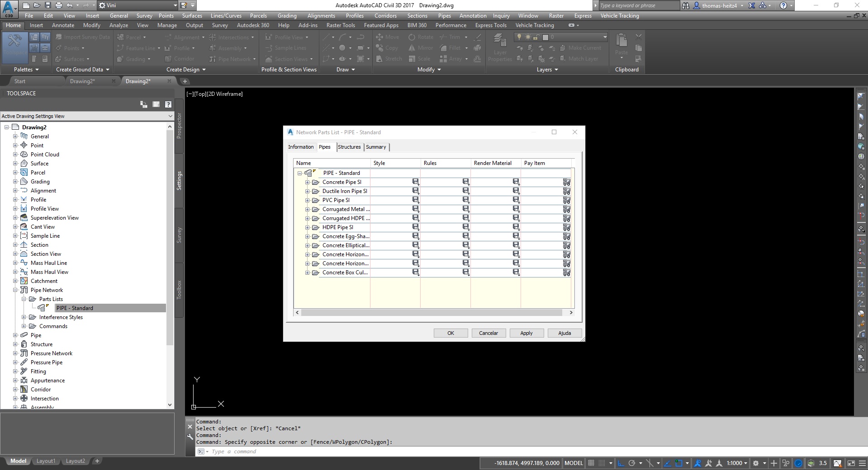Viewport: 868px width, 470px height.
Task: Toggle object snap tracking in status bar
Action: 667,463
